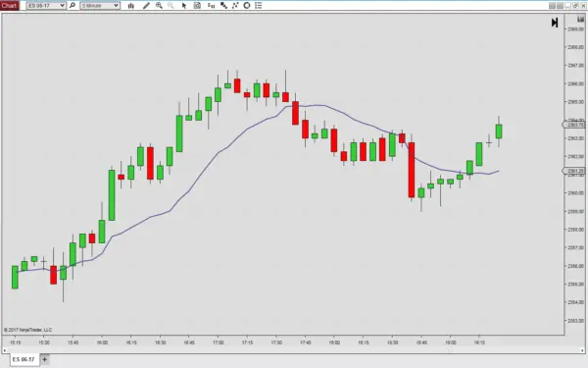This screenshot has width=588, height=368.
Task: Restore the chart window
Action: click(575, 6)
